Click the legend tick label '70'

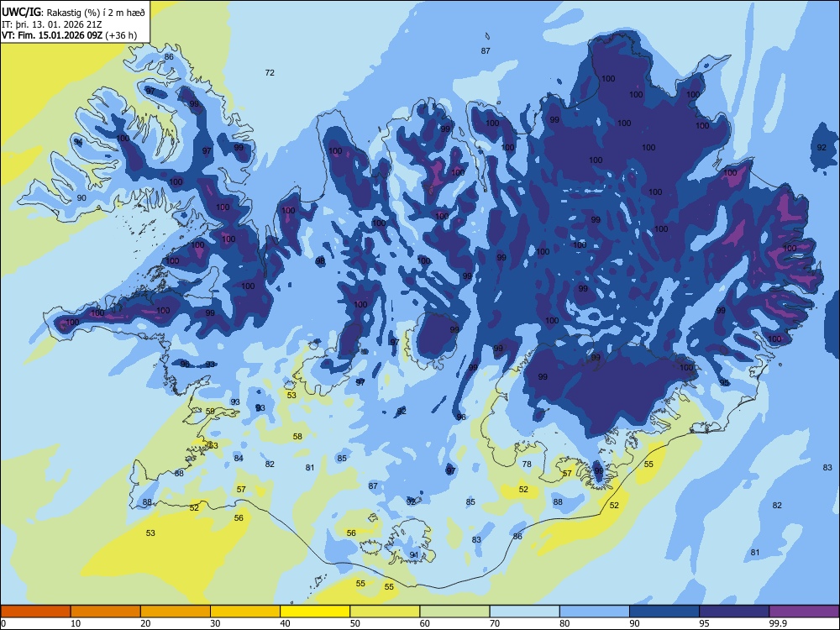(x=495, y=623)
